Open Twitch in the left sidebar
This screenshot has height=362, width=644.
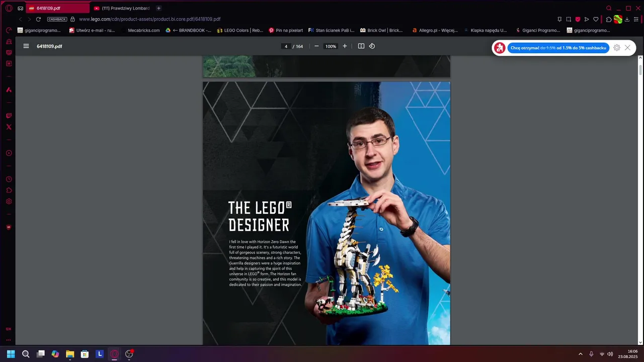[9, 116]
